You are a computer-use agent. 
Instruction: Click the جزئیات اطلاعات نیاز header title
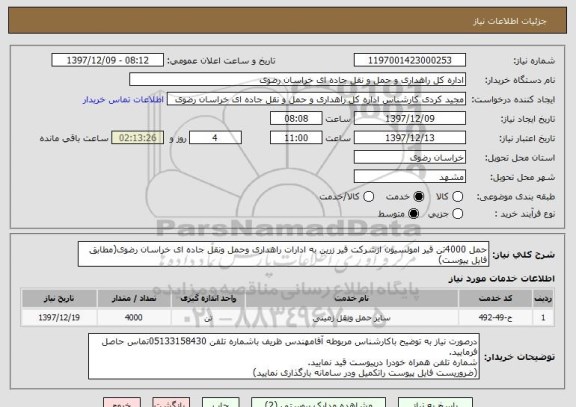pos(510,21)
